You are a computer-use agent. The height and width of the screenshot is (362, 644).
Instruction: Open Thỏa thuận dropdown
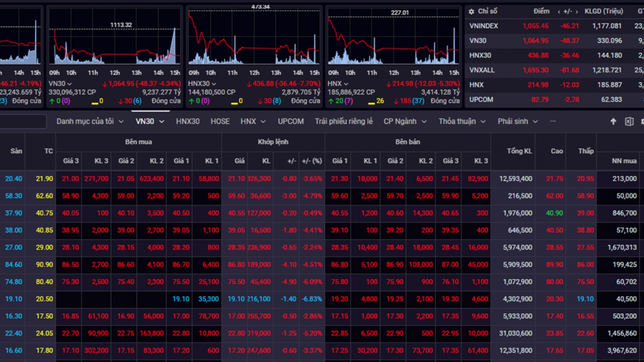pyautogui.click(x=483, y=121)
